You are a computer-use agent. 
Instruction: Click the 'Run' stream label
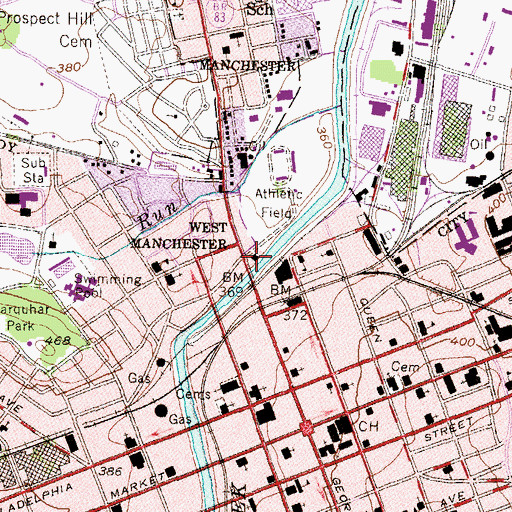click(157, 216)
